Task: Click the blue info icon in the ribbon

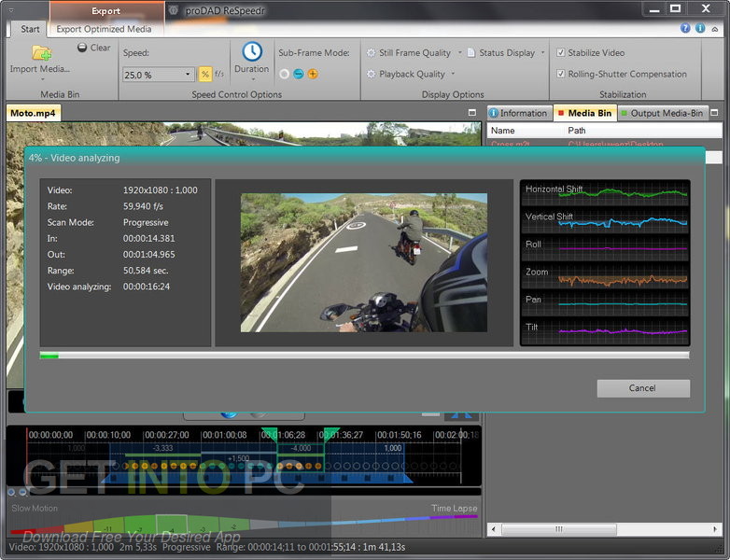Action: point(700,28)
